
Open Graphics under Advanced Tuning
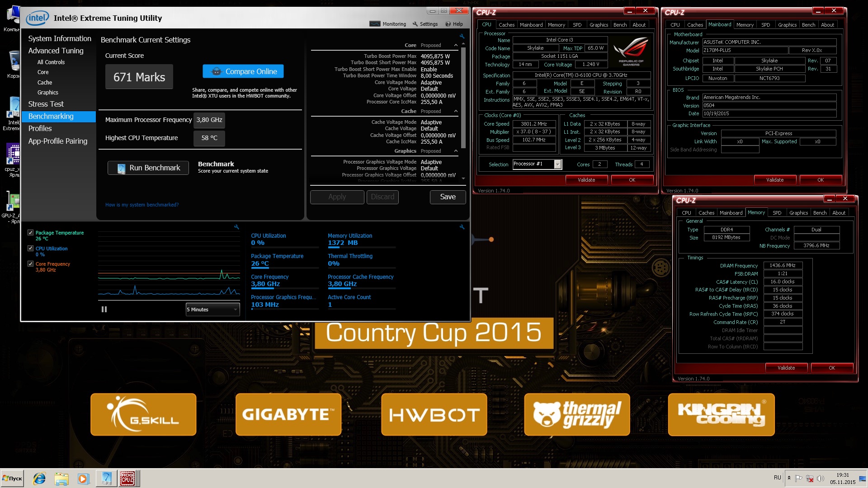(48, 93)
